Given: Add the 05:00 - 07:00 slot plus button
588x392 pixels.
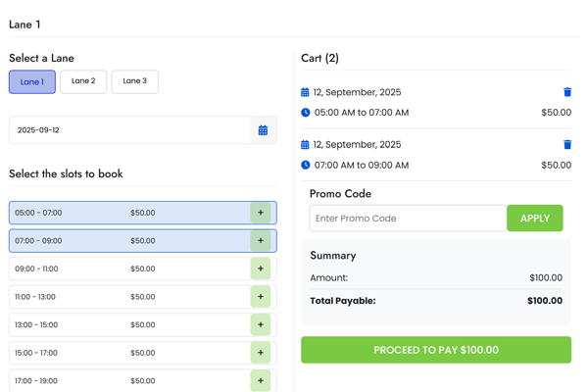Looking at the screenshot, I should pos(261,213).
